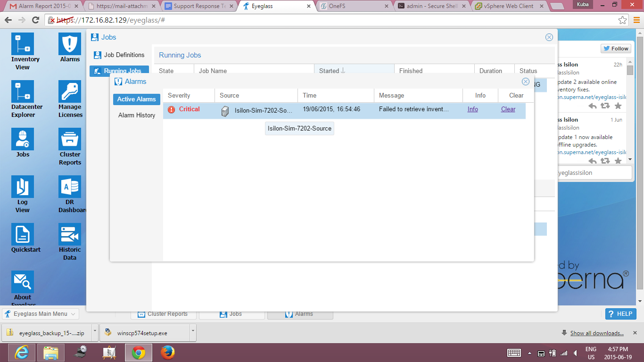
Task: Go back in browser
Action: tap(8, 20)
